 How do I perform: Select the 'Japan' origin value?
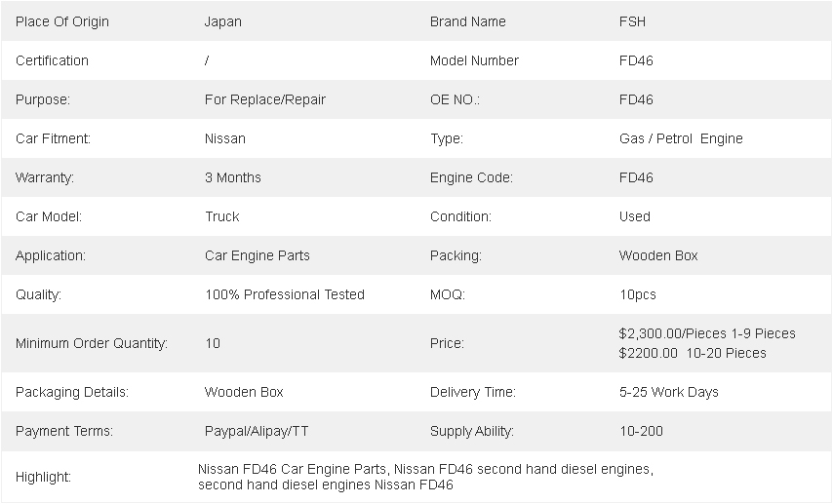coord(223,21)
